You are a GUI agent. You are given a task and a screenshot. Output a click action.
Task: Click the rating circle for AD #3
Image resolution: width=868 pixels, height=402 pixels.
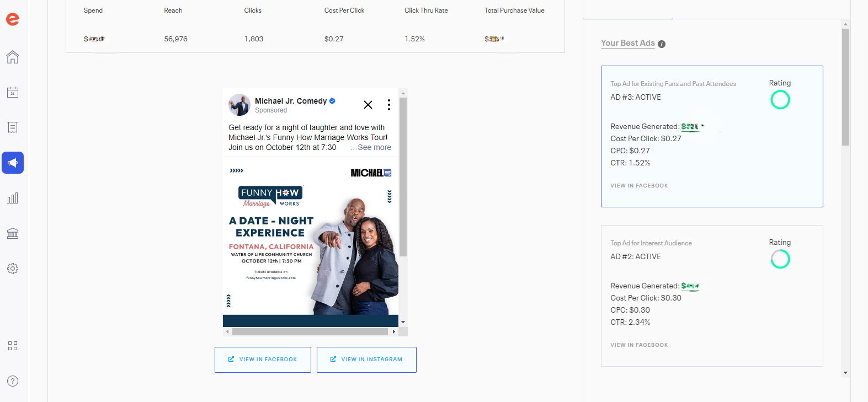click(780, 100)
